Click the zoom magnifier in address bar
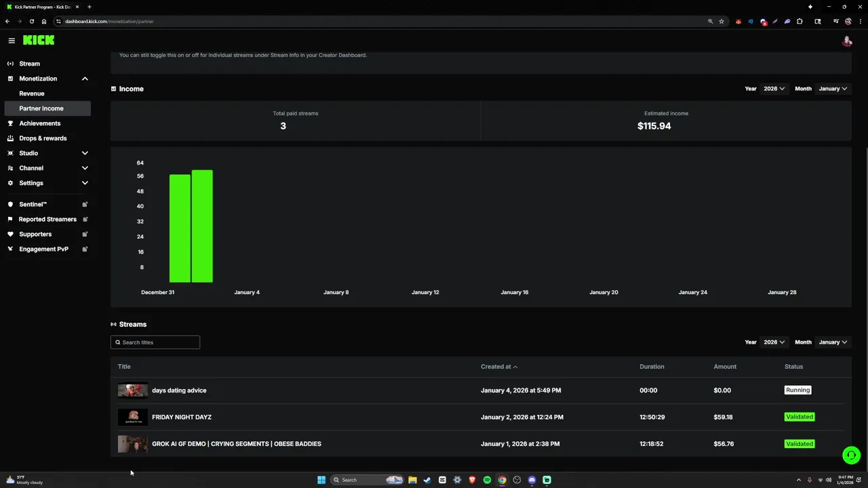The height and width of the screenshot is (488, 868). [711, 21]
